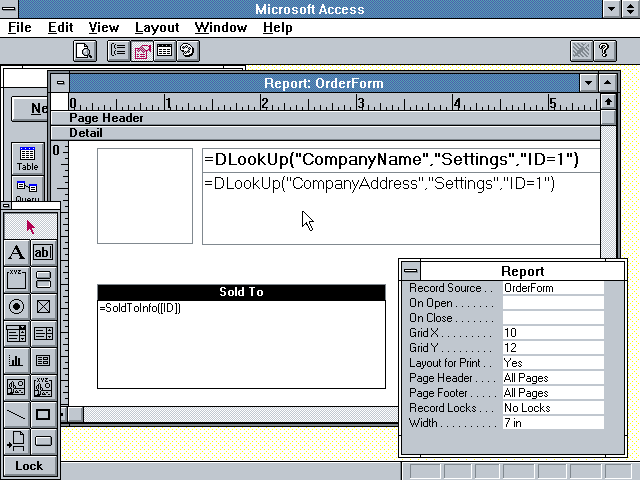Select the Line tool
This screenshot has width=640, height=480.
point(17,414)
